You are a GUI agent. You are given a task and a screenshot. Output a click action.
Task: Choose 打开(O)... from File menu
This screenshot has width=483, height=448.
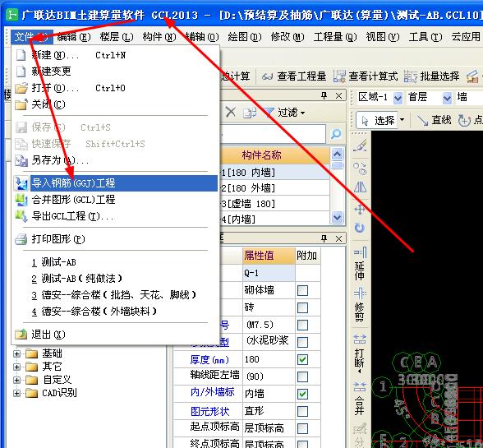pos(116,88)
